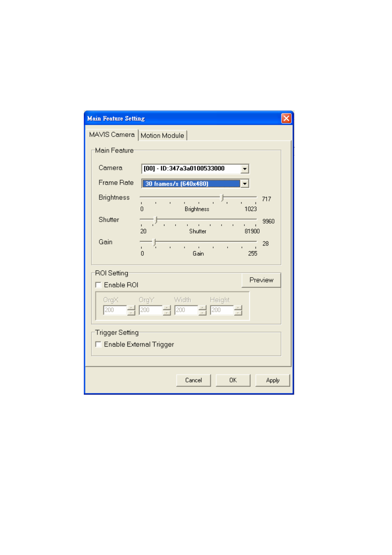The image size is (392, 555).
Task: Increase Width with the up spinner
Action: (203, 308)
